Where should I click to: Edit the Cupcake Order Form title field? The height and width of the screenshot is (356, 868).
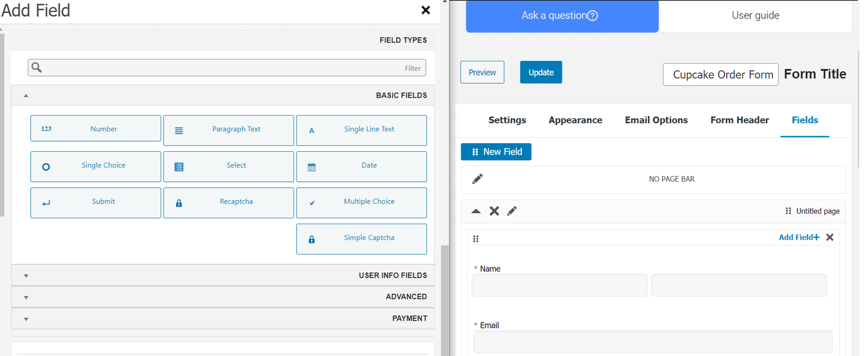pos(720,74)
